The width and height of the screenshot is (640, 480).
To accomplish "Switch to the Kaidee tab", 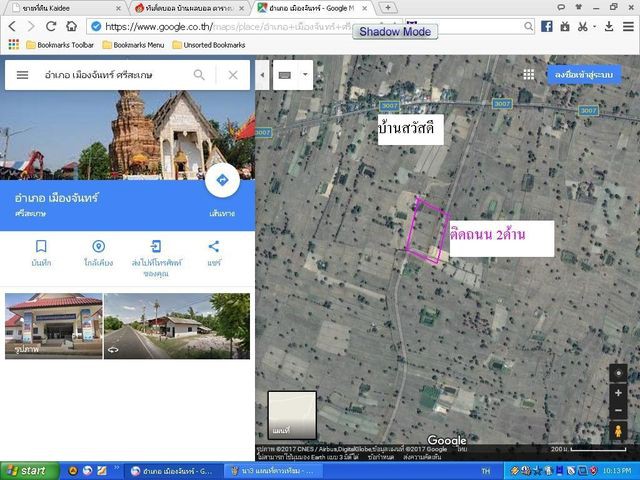I will click(66, 8).
